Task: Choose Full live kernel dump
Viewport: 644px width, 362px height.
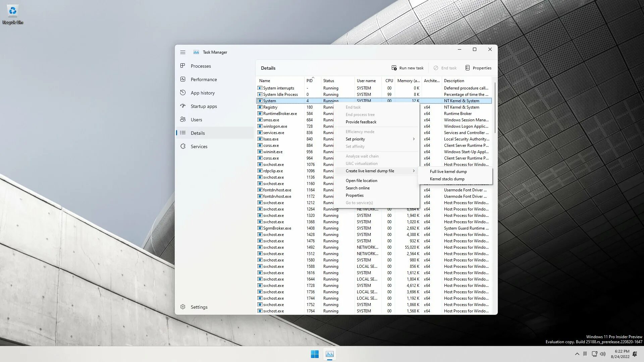Action: pyautogui.click(x=448, y=172)
